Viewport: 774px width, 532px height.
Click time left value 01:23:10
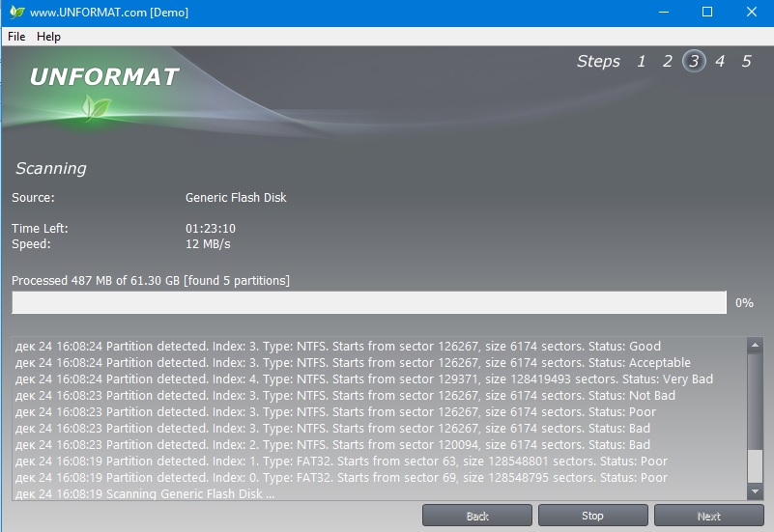pyautogui.click(x=211, y=228)
